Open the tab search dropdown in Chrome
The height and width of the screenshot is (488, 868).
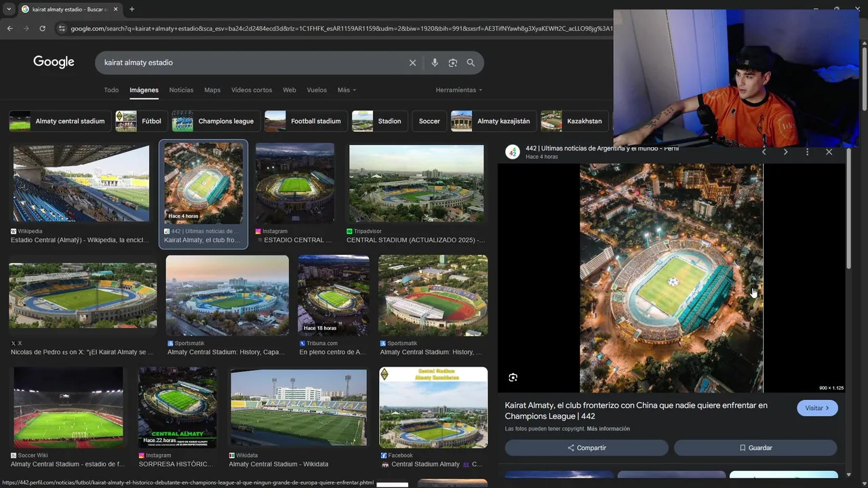pos(8,9)
